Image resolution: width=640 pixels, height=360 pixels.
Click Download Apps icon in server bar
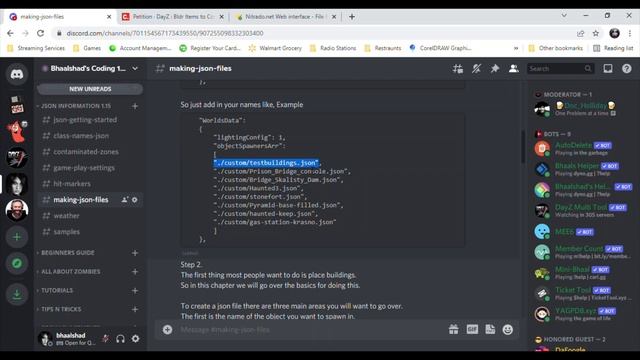[17, 294]
